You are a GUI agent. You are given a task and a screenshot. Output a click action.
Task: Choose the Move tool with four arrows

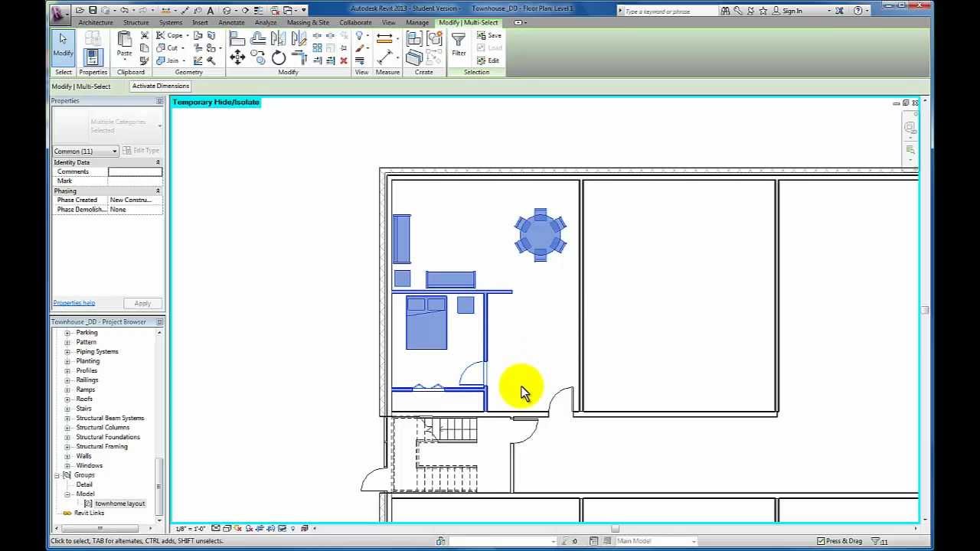coord(237,57)
